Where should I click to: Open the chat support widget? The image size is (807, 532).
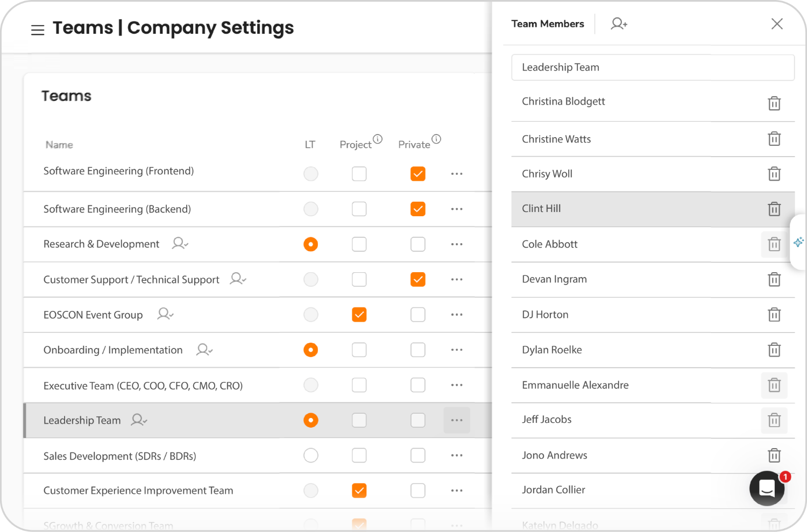(x=767, y=488)
